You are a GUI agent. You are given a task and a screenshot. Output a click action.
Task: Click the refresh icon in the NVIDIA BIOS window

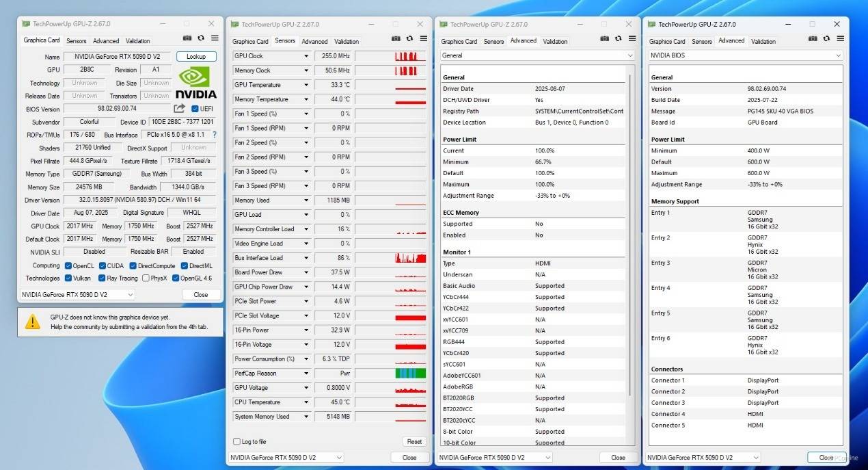click(827, 40)
